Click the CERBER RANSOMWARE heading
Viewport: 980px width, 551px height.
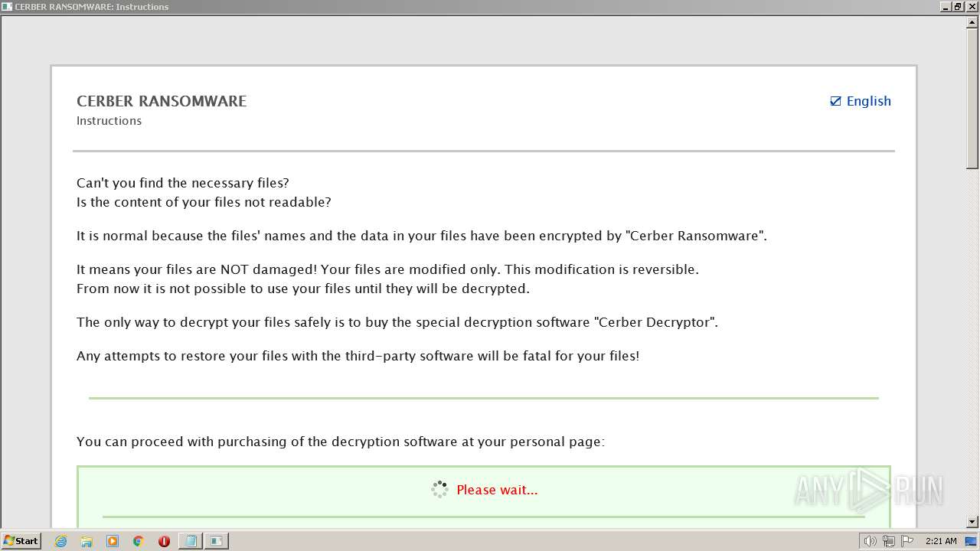point(162,101)
